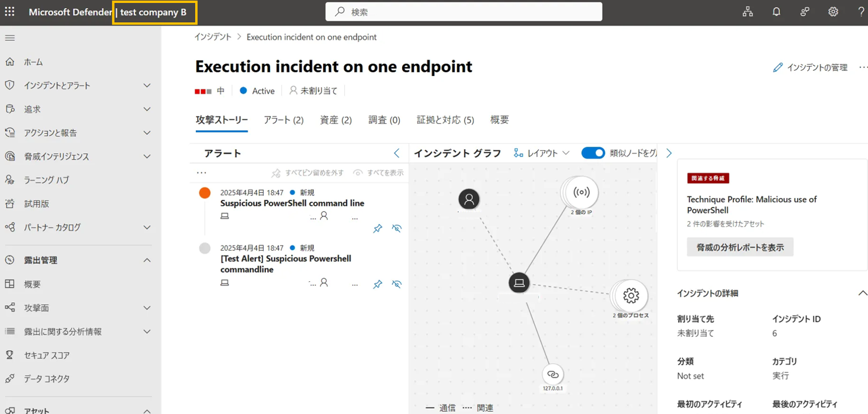The image size is (868, 414).
Task: Hide the Suspicious PowerShell command line alert
Action: point(397,229)
